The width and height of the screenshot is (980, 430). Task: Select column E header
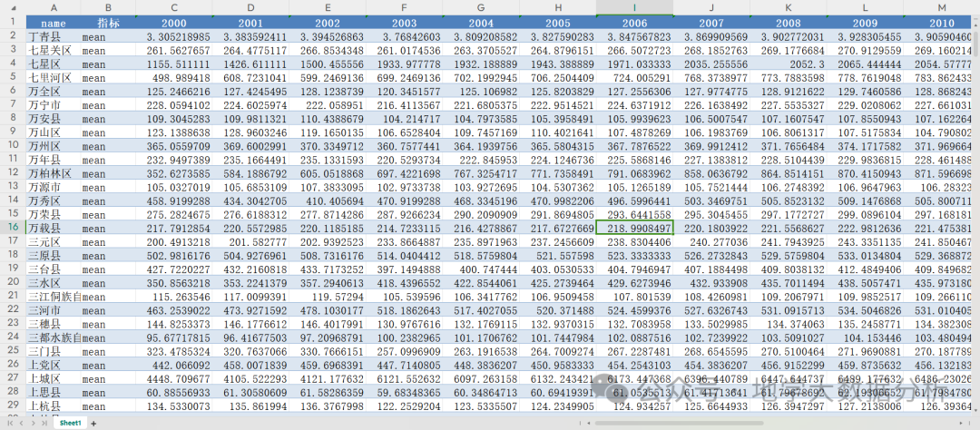tap(328, 7)
